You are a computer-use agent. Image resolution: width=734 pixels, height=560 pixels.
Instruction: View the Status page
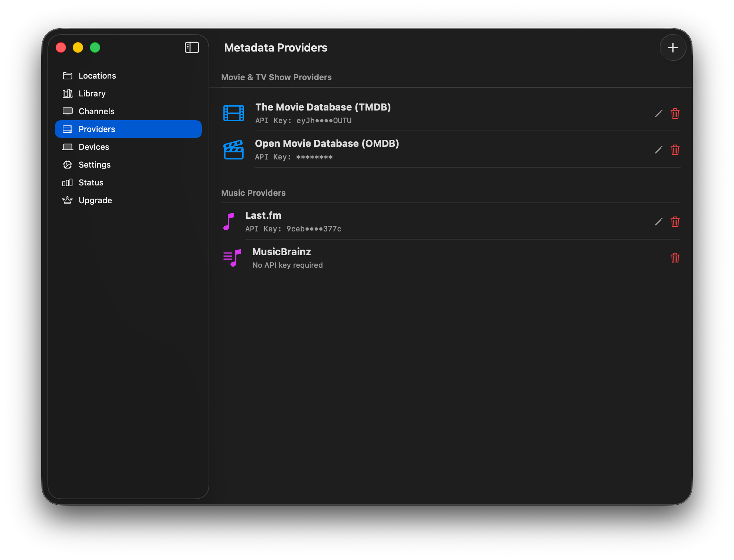[91, 182]
